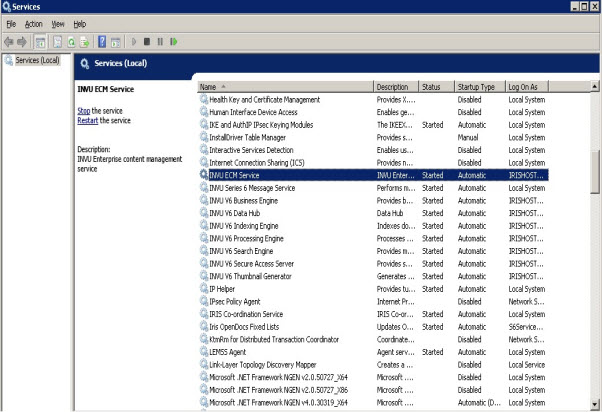Image resolution: width=602 pixels, height=412 pixels.
Task: Click the gear icon beside INVU V6 Data Hub
Action: (x=204, y=213)
